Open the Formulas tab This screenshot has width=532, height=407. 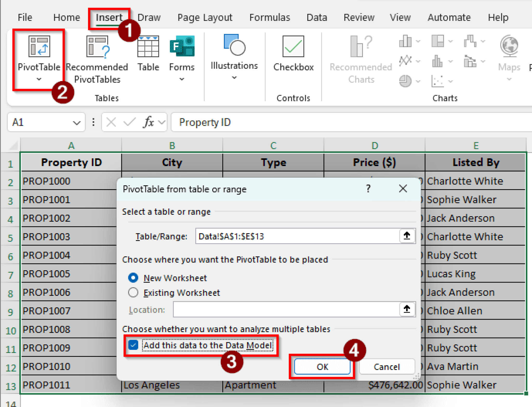[x=269, y=17]
